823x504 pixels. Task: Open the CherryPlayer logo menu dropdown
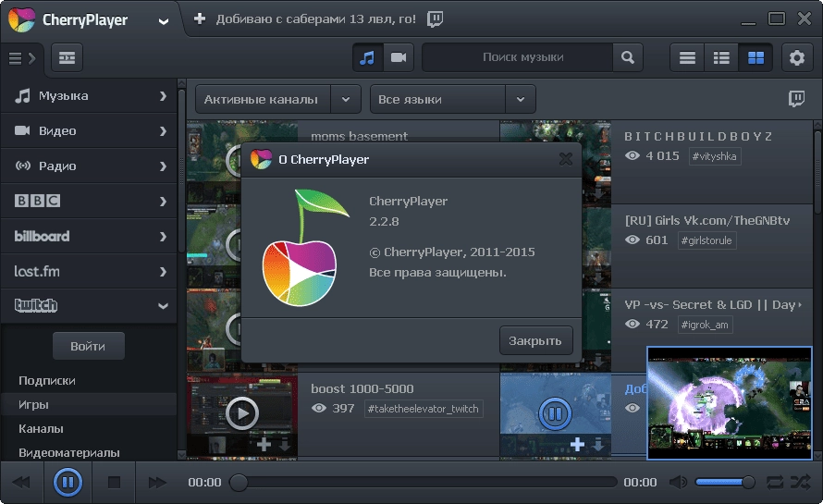click(164, 21)
